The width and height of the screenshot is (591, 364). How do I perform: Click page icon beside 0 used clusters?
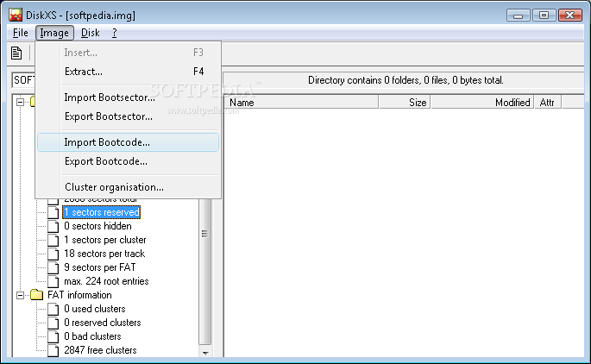[53, 309]
